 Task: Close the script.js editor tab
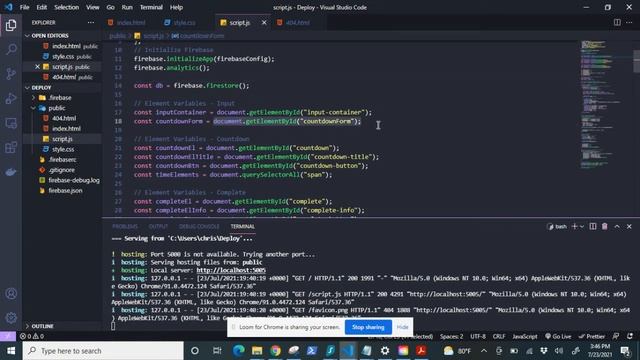coord(264,22)
